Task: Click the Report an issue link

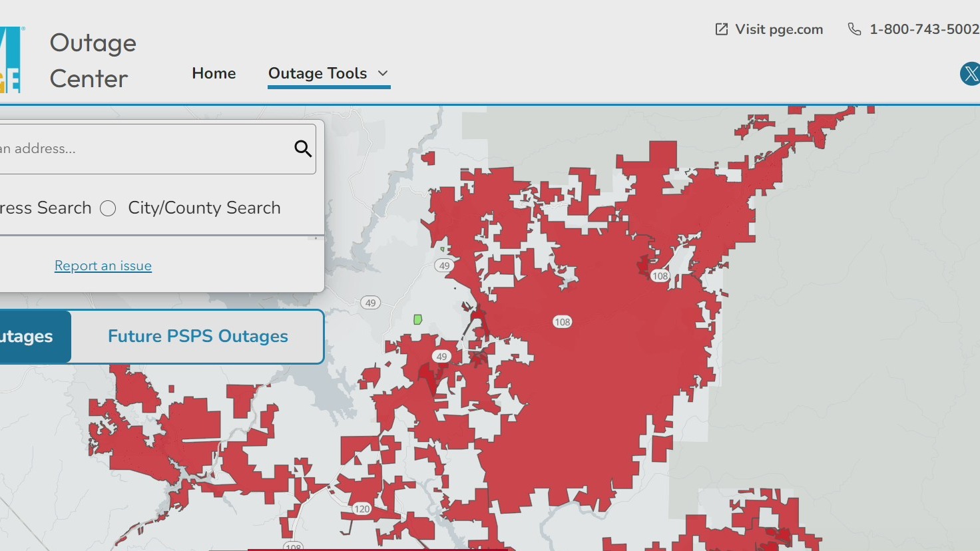Action: pyautogui.click(x=103, y=266)
